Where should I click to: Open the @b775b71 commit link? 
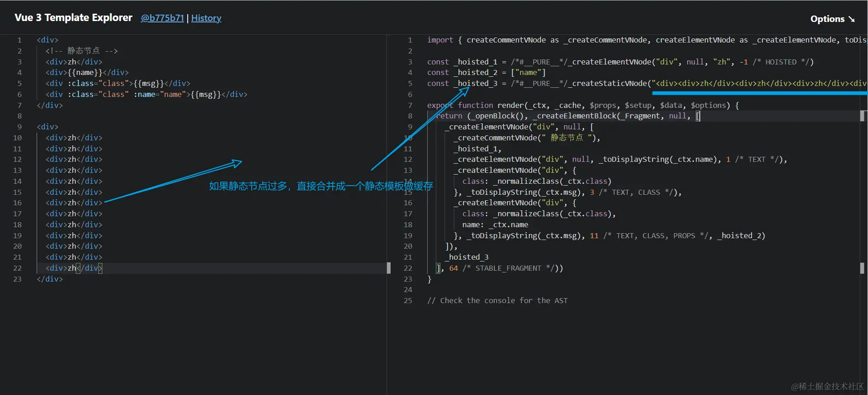[x=162, y=18]
